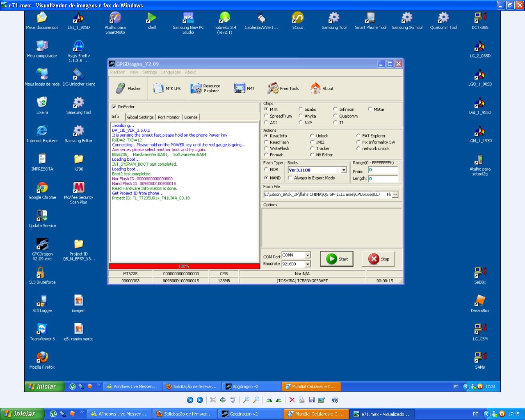Open the COM Port COM4 dropdown
The image size is (525, 420).
[308, 255]
